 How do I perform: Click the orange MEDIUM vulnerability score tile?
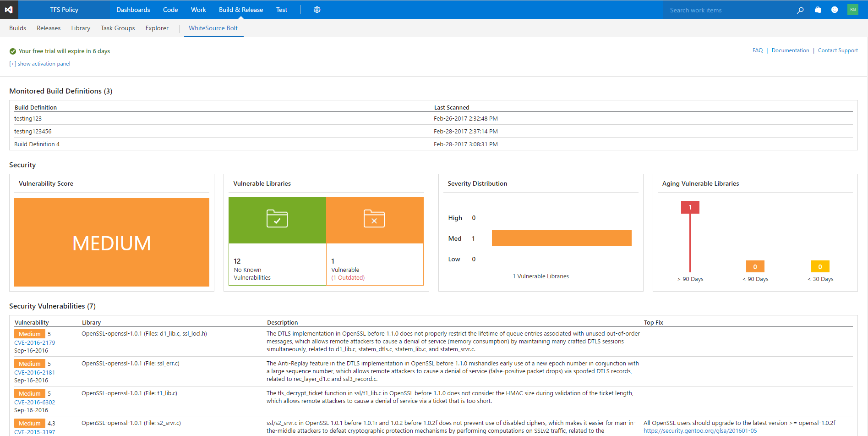(112, 242)
